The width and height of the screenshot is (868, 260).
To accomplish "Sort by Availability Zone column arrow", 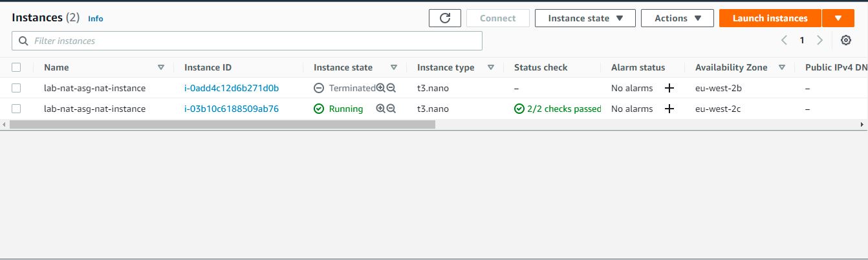I will click(x=782, y=67).
